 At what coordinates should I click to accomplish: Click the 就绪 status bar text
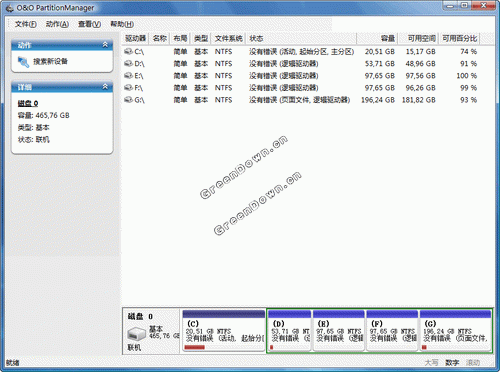pos(13,363)
